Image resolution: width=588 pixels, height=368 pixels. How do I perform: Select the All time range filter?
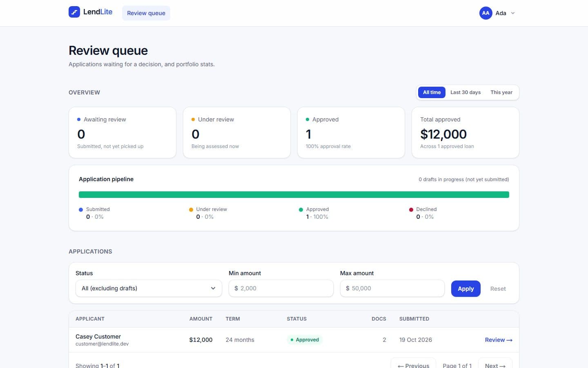point(432,92)
